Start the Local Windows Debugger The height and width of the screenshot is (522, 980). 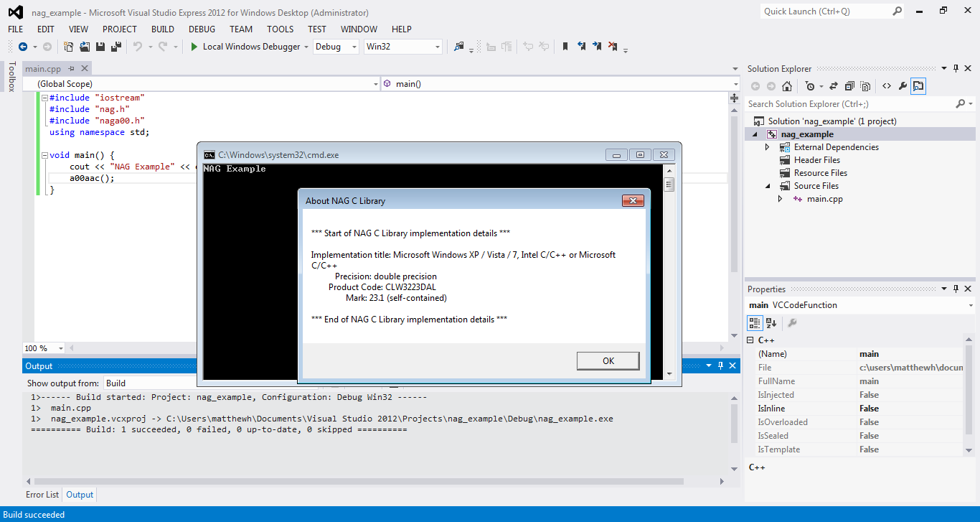(245, 47)
